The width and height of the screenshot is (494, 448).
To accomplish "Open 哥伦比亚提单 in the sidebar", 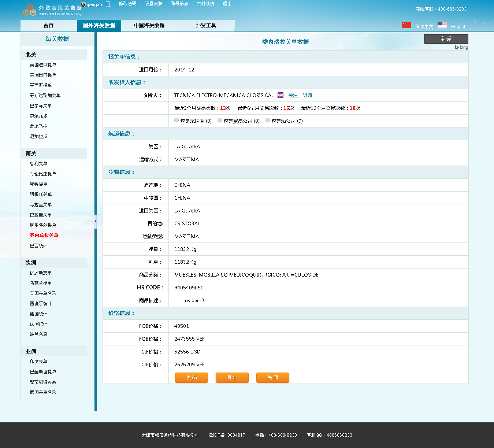I will [43, 174].
